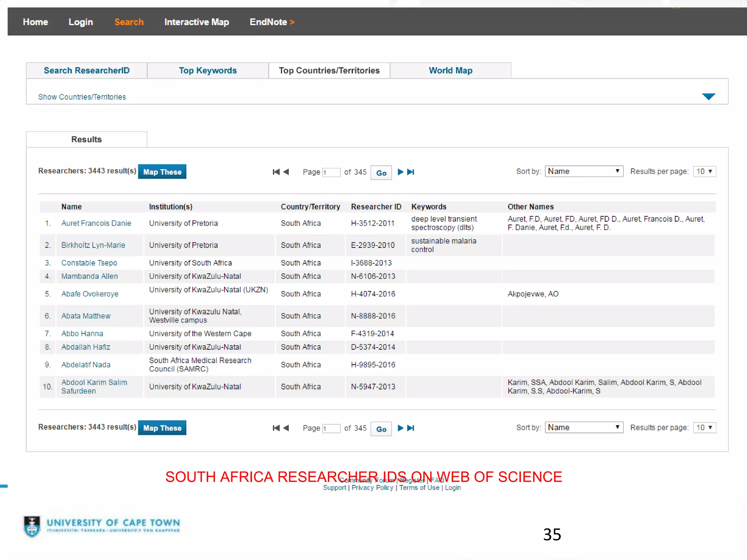Click bottom Go button
The width and height of the screenshot is (747, 560).
(x=381, y=429)
